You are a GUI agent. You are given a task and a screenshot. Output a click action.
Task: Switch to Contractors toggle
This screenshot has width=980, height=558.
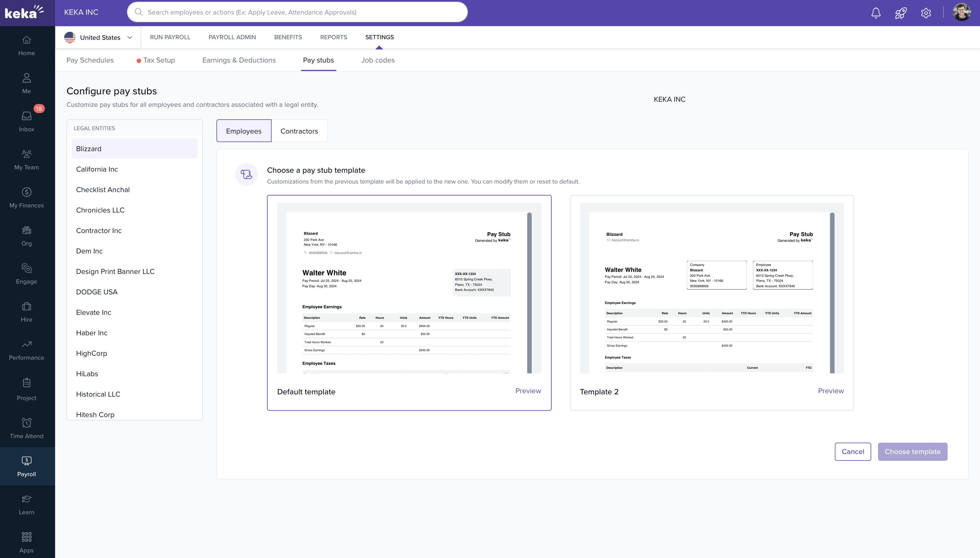(299, 131)
